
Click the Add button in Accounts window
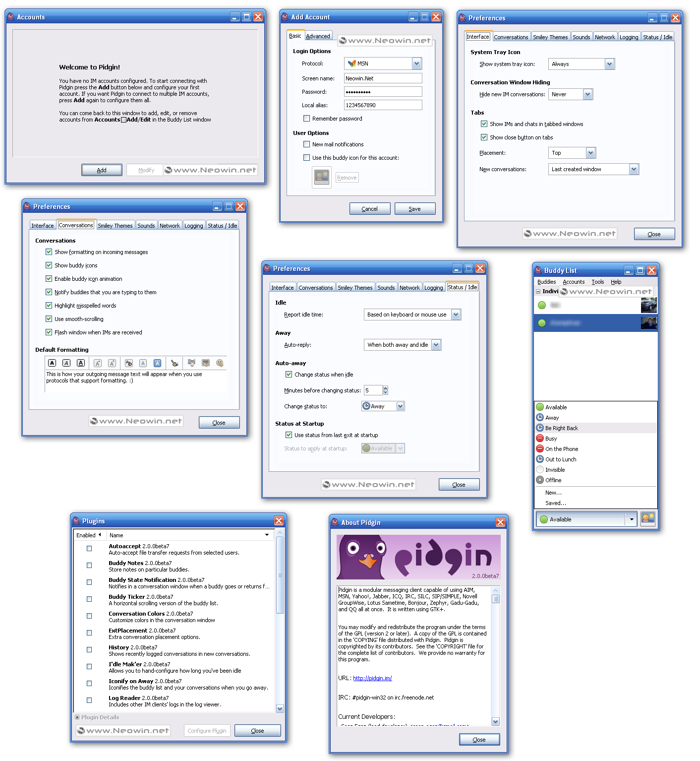[102, 170]
